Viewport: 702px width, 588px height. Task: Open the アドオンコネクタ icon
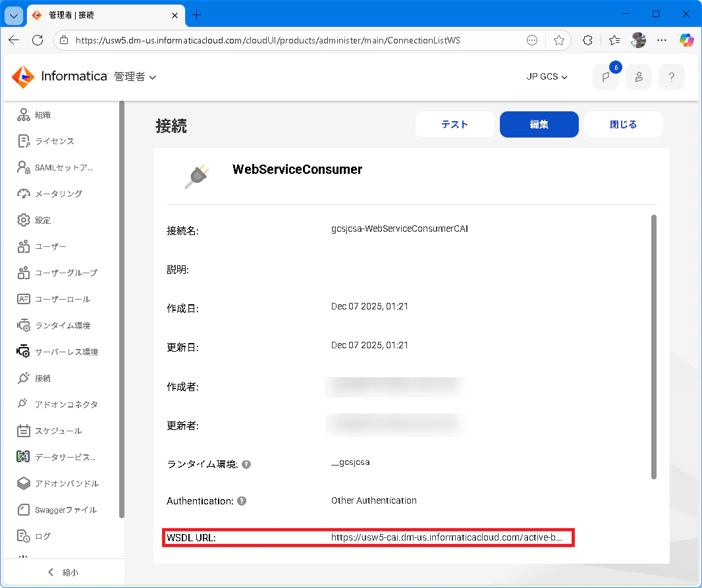pyautogui.click(x=22, y=404)
